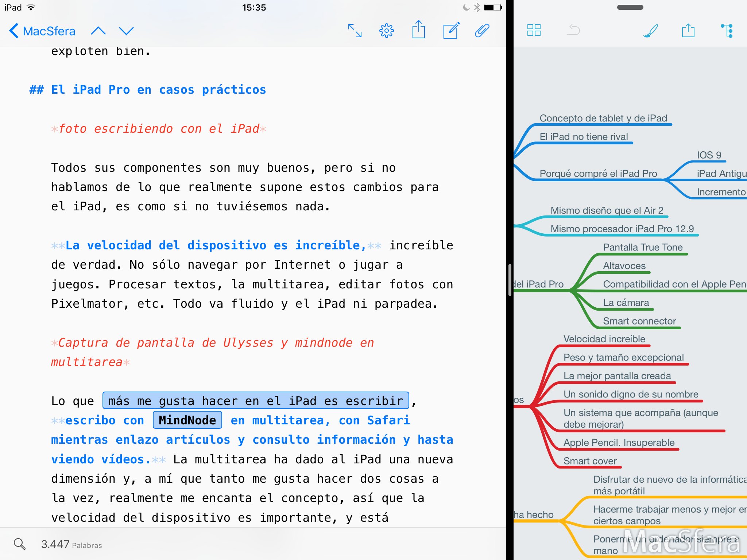Image resolution: width=747 pixels, height=560 pixels.
Task: Select green parent node 'del iPad Pro'
Action: click(x=539, y=284)
